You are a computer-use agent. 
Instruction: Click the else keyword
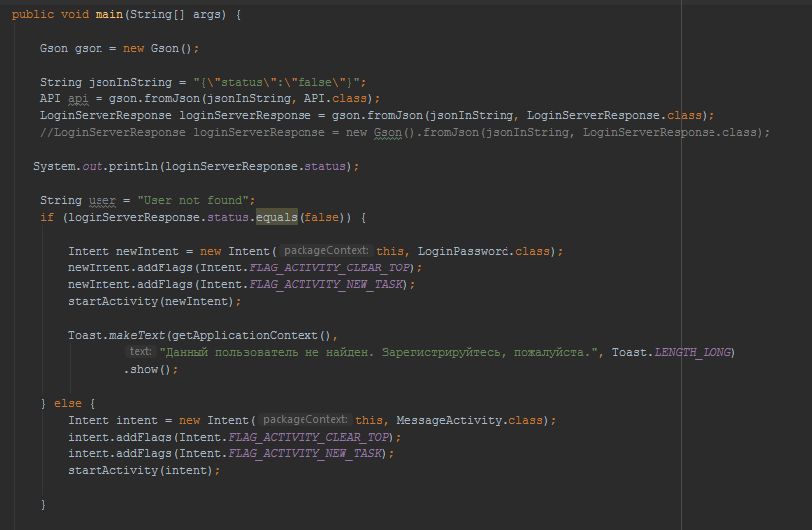(68, 403)
